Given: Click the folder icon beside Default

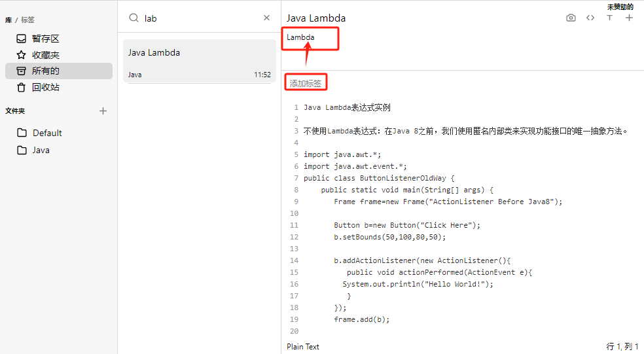Looking at the screenshot, I should [22, 133].
